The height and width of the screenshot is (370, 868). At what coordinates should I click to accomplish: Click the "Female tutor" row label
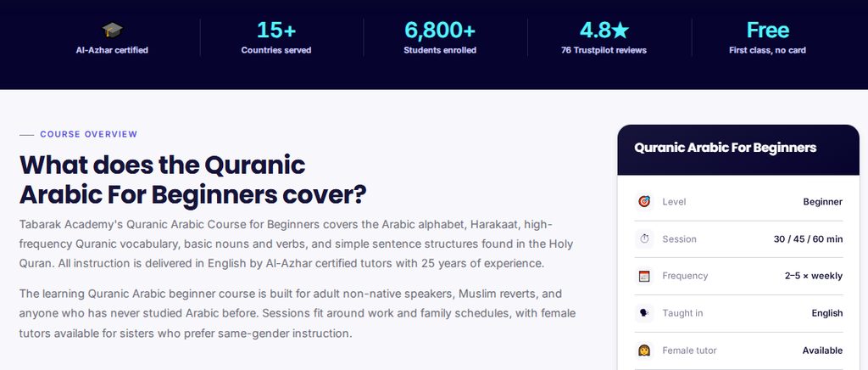pos(690,350)
